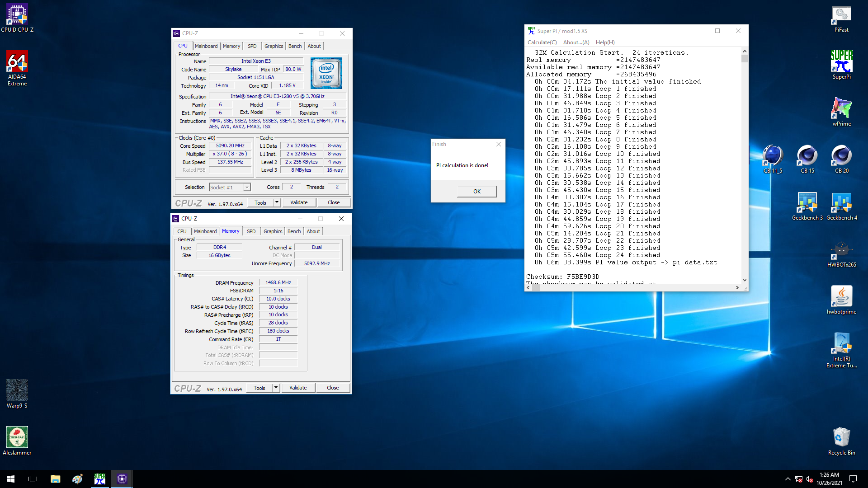Select About tab in lower CPU-Z window
Image resolution: width=868 pixels, height=488 pixels.
[x=313, y=231]
